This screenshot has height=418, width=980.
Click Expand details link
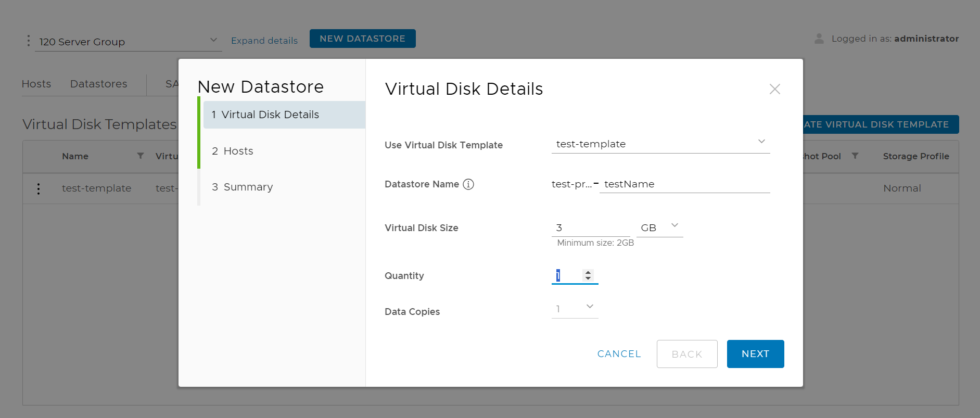point(264,41)
